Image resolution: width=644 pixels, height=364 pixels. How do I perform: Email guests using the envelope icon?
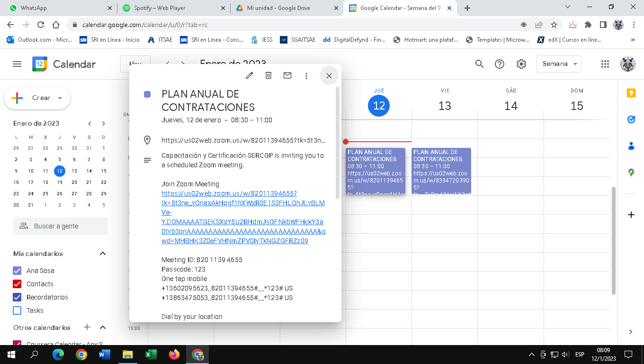[x=287, y=75]
